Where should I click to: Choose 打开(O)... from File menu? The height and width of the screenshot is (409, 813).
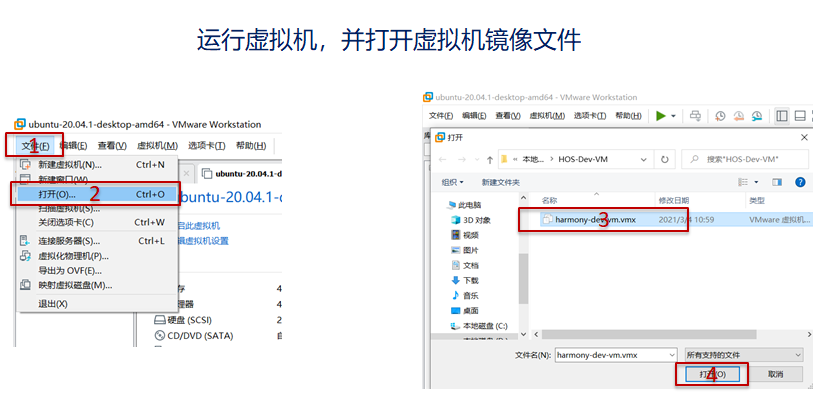point(97,194)
